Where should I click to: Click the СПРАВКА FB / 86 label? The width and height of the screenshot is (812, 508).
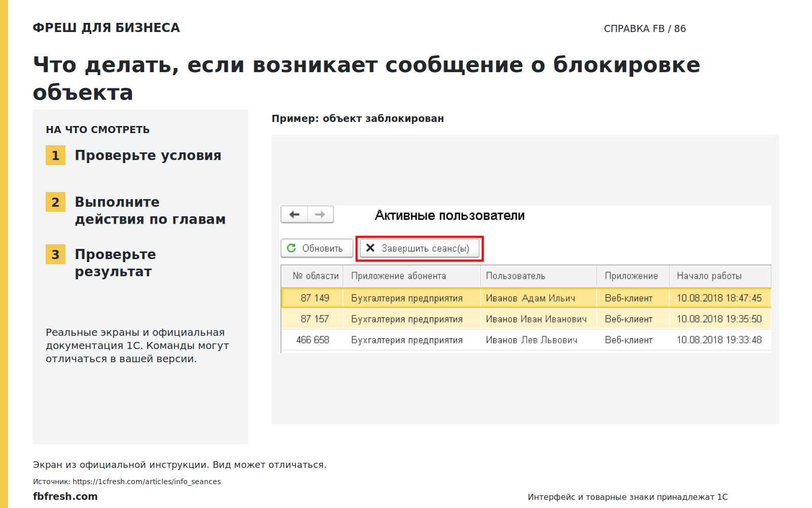[x=645, y=28]
